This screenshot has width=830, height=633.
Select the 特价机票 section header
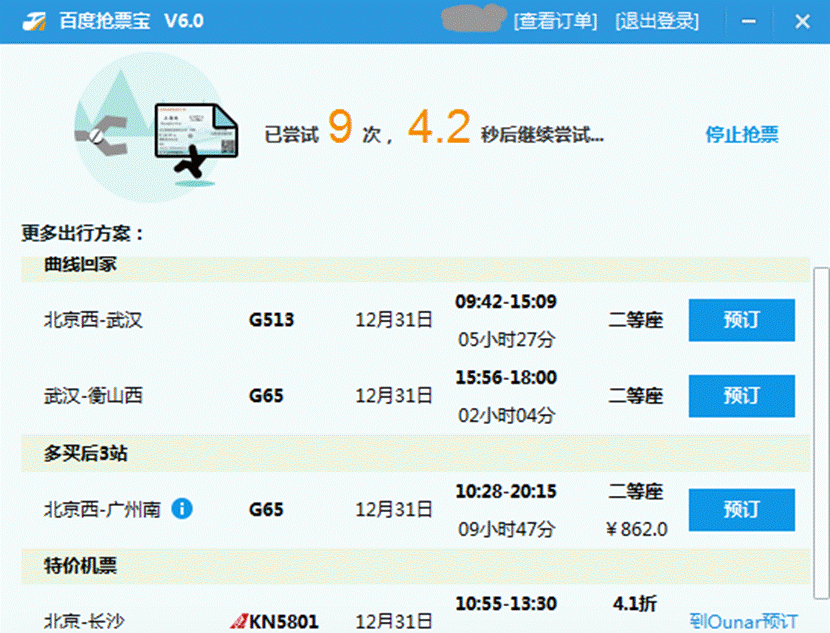(x=416, y=566)
